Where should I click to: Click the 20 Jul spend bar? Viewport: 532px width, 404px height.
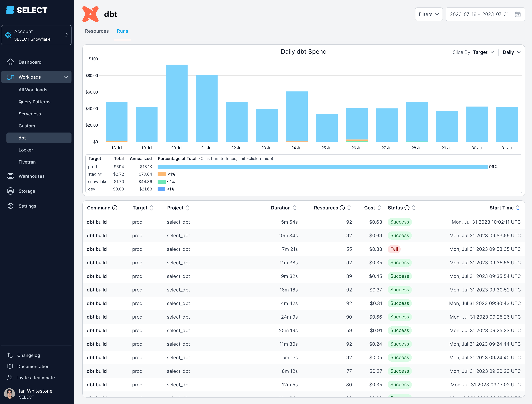177,103
